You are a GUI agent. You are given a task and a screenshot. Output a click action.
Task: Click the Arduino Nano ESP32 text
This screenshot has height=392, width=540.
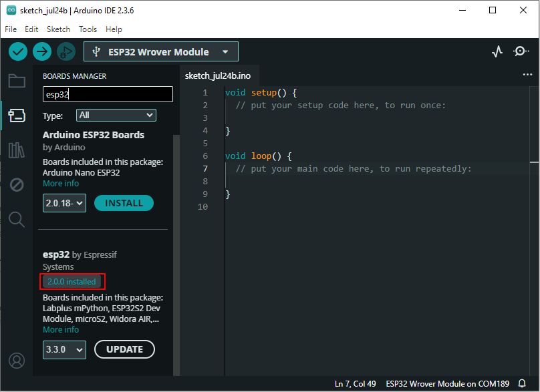82,173
